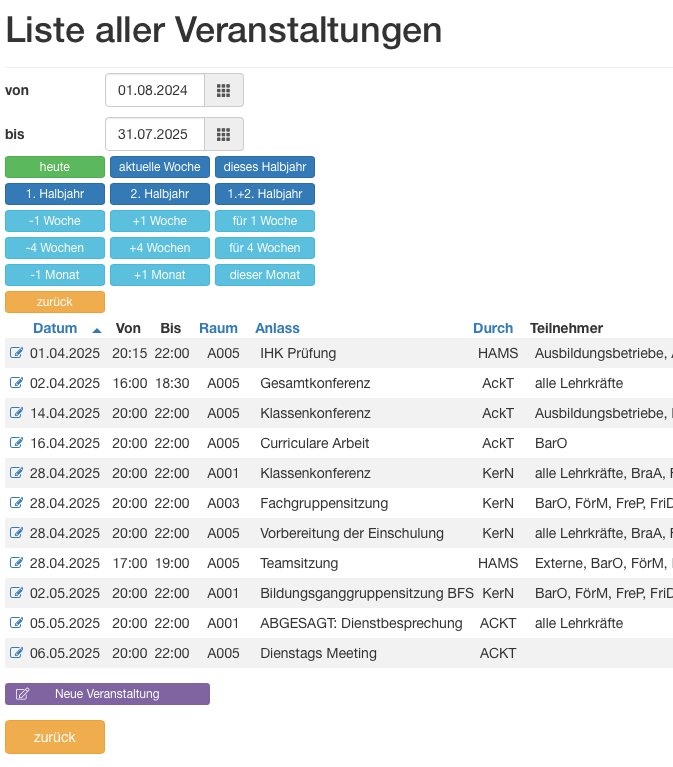Show dieser Monat events
This screenshot has height=767, width=673.
(x=265, y=275)
